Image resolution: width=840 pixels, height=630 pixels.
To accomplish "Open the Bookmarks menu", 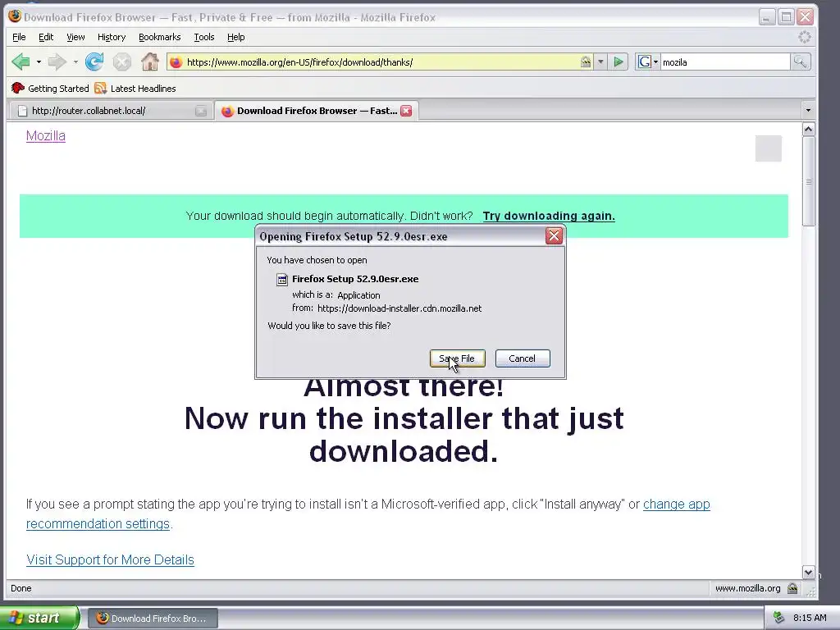I will point(160,37).
